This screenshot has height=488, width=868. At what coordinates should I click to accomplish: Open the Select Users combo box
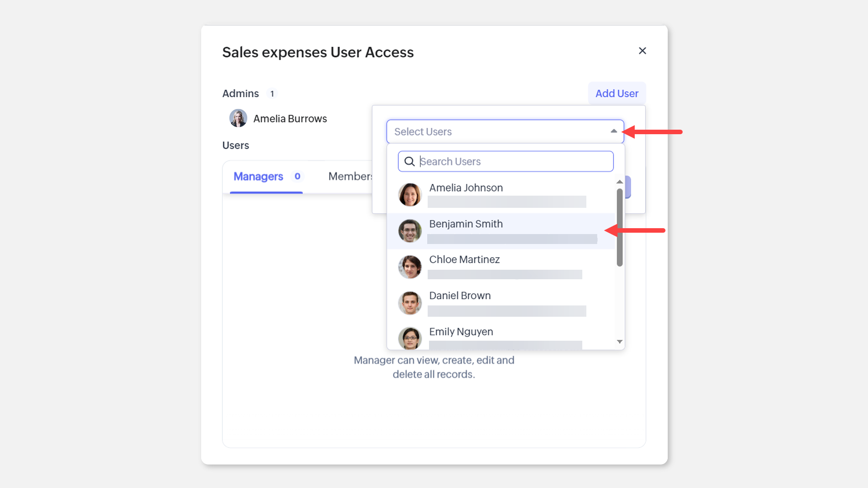coord(497,131)
